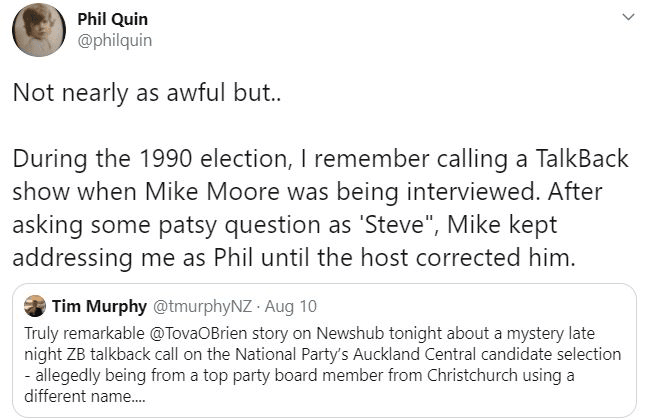This screenshot has width=650, height=420.
Task: Open the @tmurphyNZ handle
Action: (198, 306)
